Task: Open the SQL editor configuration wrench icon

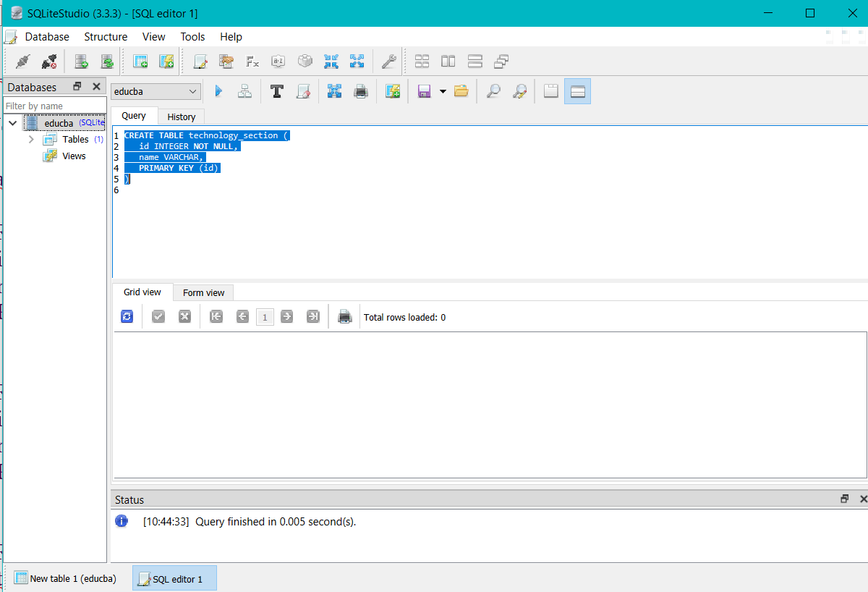Action: pyautogui.click(x=388, y=61)
